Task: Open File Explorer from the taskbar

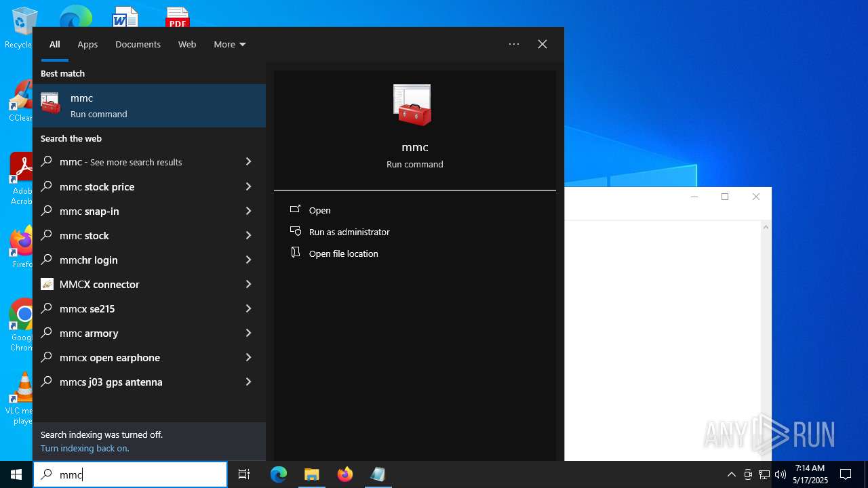Action: (311, 474)
